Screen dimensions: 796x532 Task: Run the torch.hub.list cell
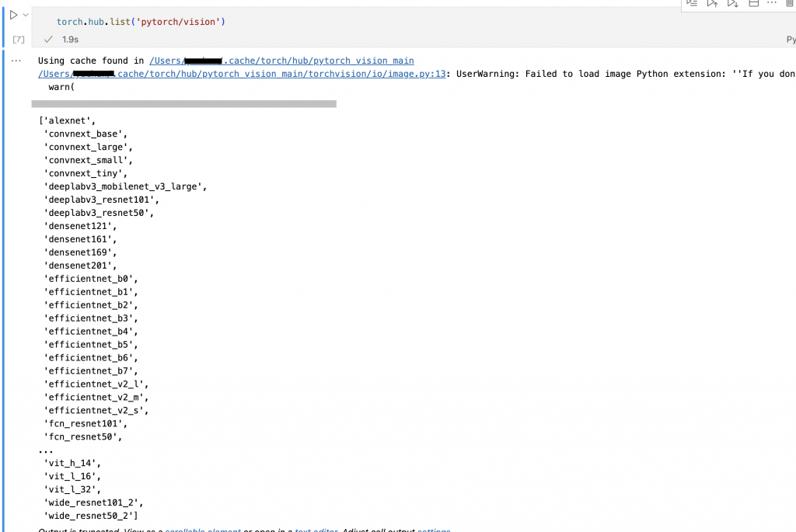coord(14,16)
